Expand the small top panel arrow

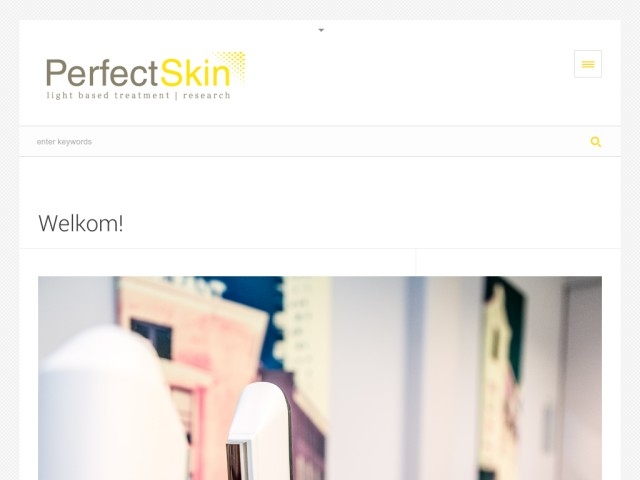(321, 30)
